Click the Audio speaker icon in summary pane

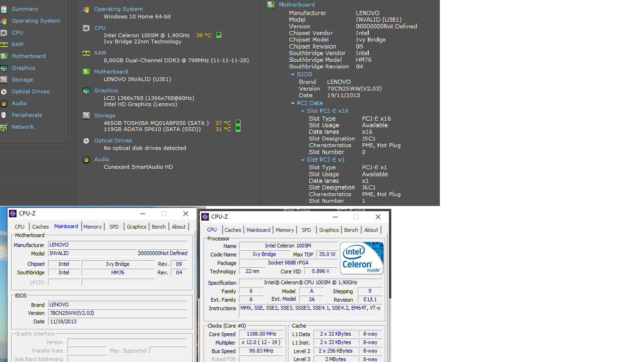tap(86, 159)
